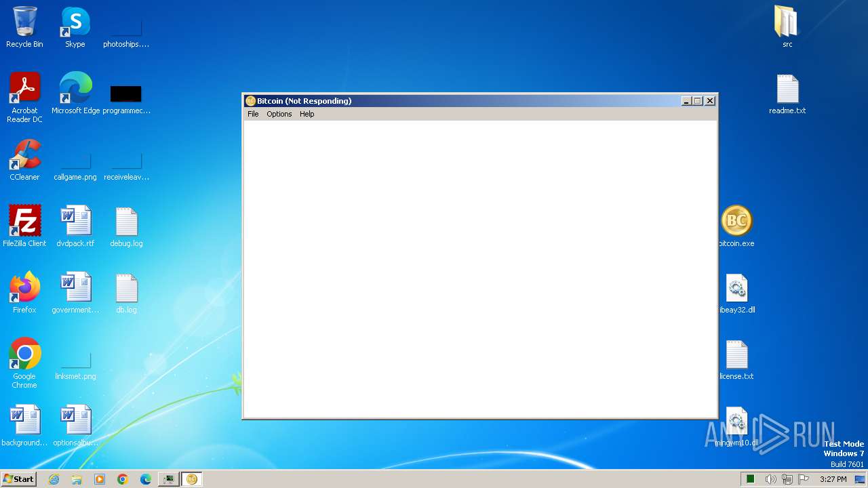Open Windows Media Player from taskbar
The image size is (868, 488).
pos(100,479)
